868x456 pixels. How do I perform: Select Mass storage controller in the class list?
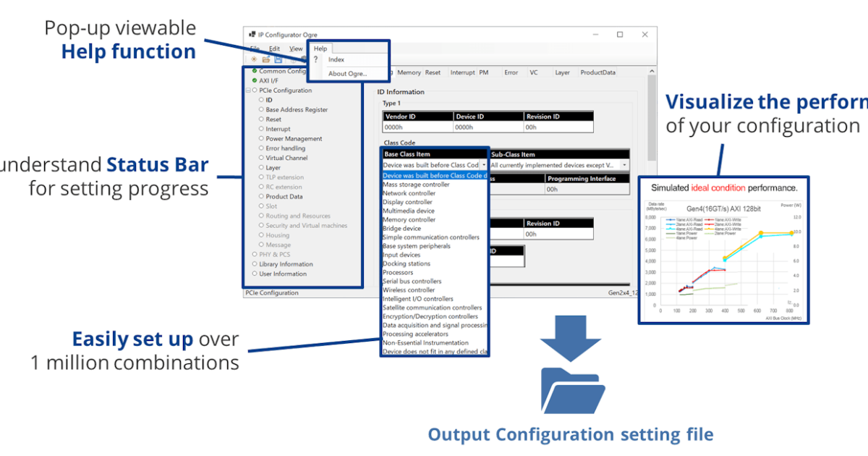point(416,185)
